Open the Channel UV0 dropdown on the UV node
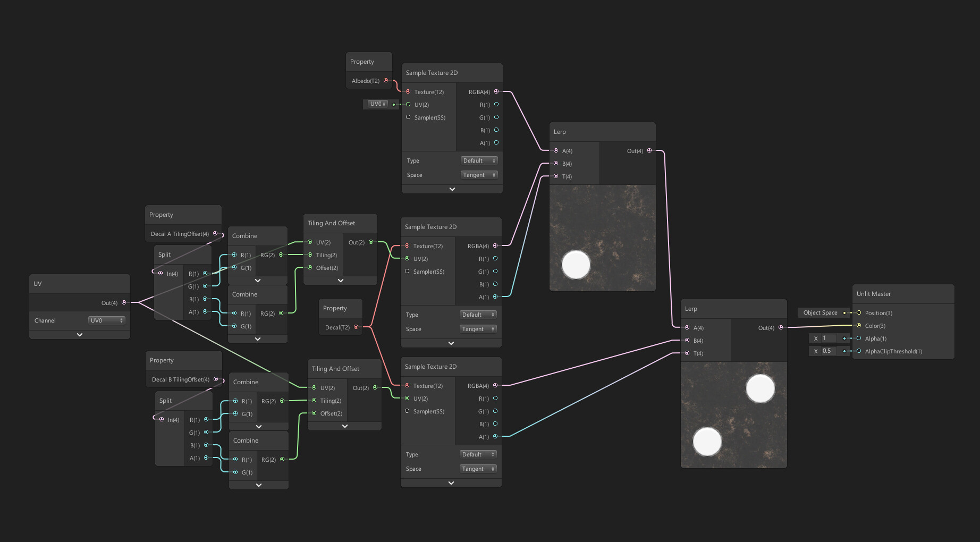The height and width of the screenshot is (542, 980). [106, 320]
